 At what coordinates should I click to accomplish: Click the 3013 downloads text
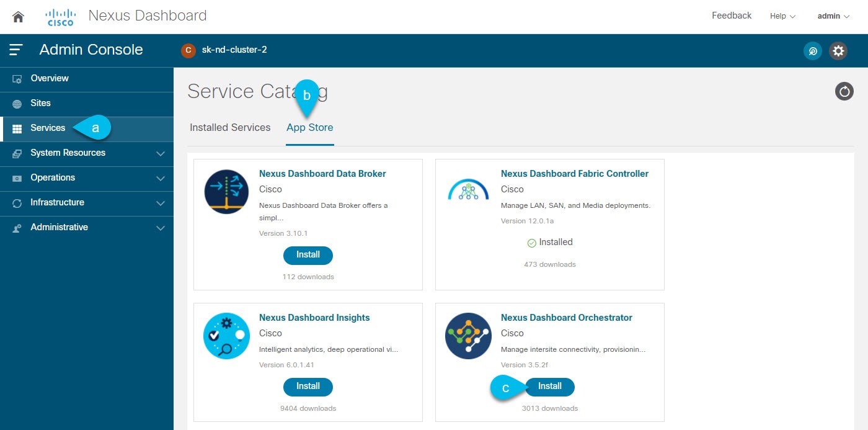[x=550, y=408]
